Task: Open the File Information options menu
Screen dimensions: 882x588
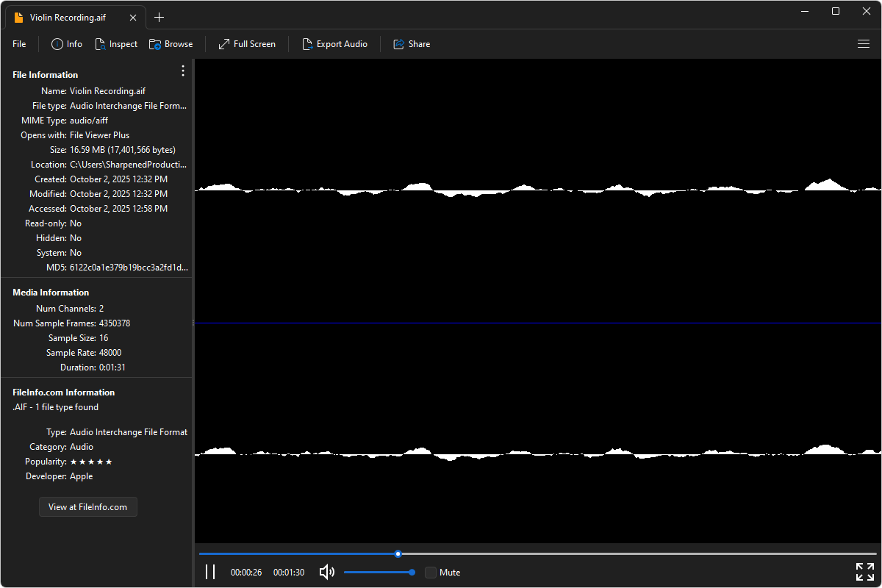Action: pos(183,71)
